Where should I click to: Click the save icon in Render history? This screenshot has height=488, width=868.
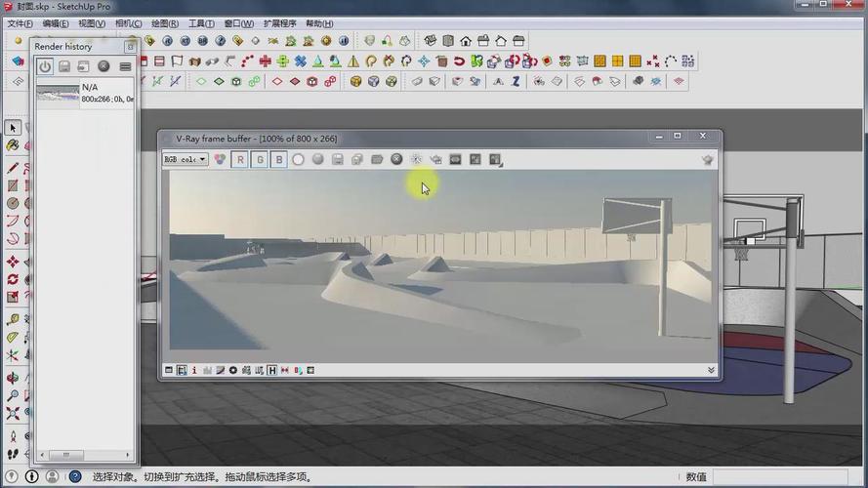pos(64,66)
